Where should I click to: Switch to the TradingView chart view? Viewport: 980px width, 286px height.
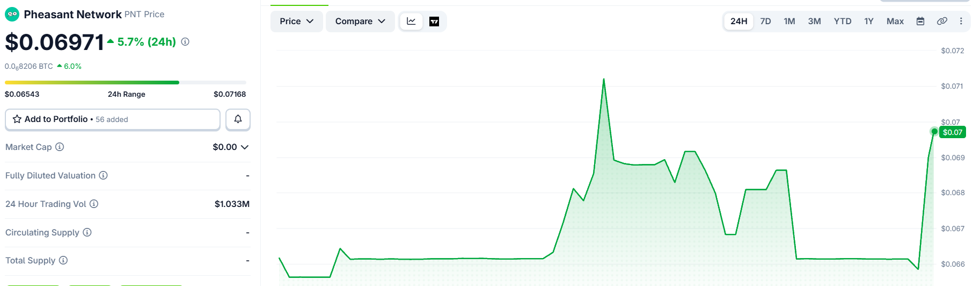pos(434,22)
